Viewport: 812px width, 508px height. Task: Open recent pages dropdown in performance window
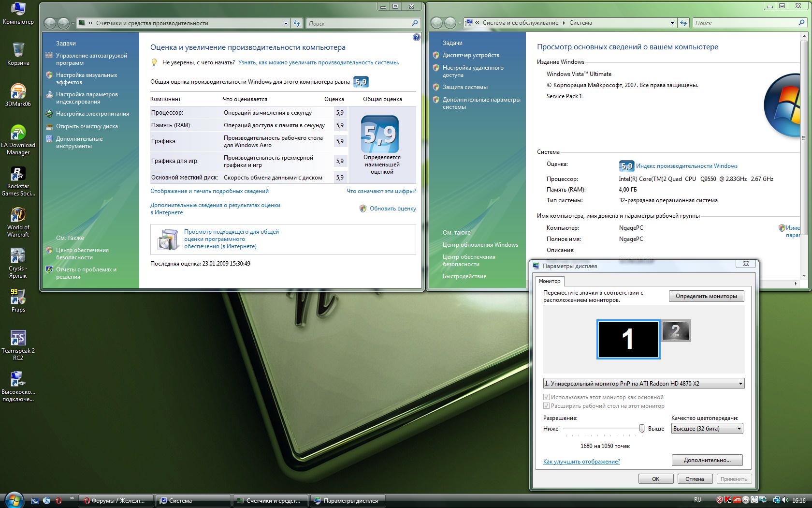(73, 23)
